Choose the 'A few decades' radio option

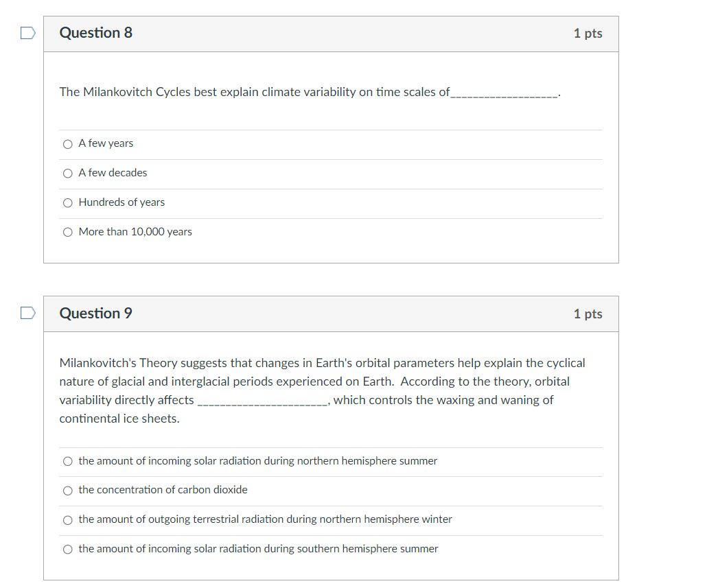(x=68, y=174)
